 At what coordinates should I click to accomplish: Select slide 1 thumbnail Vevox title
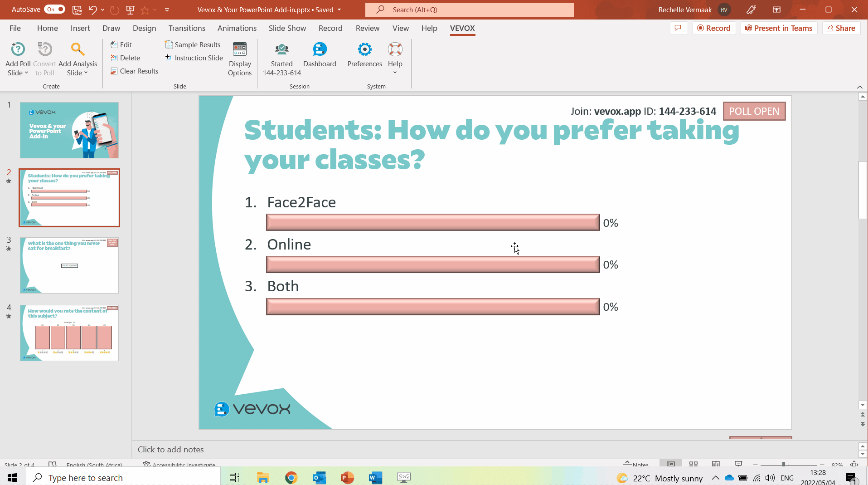pos(69,130)
